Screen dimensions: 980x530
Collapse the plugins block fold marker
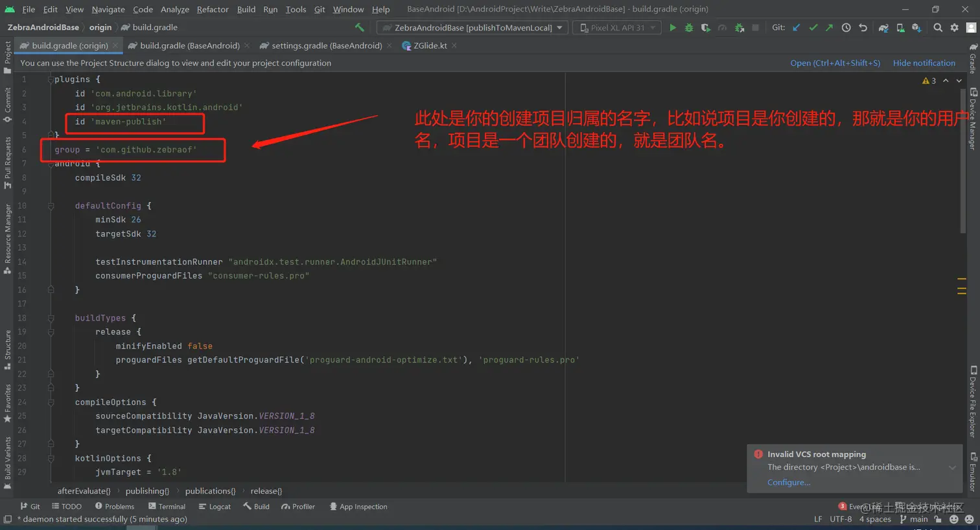51,80
